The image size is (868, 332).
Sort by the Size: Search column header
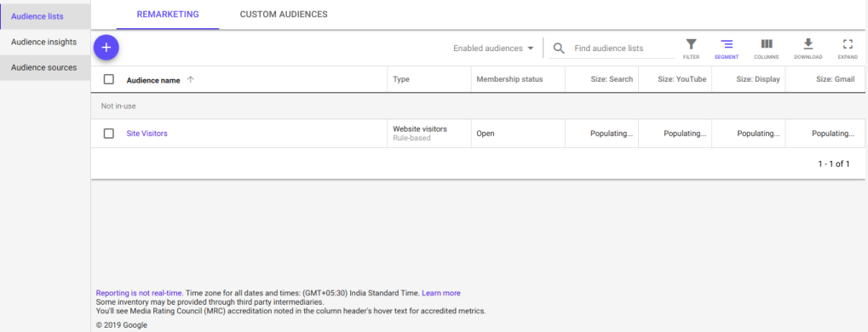click(x=611, y=80)
